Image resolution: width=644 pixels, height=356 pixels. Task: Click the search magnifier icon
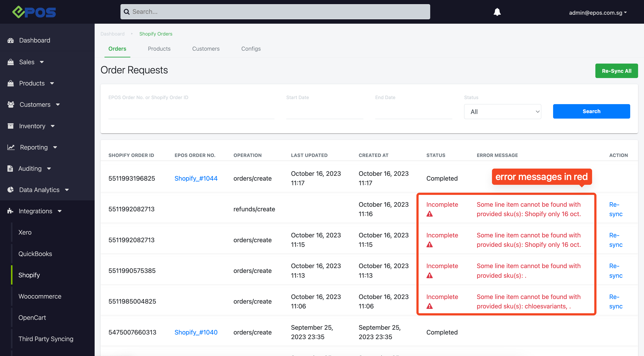pos(127,12)
